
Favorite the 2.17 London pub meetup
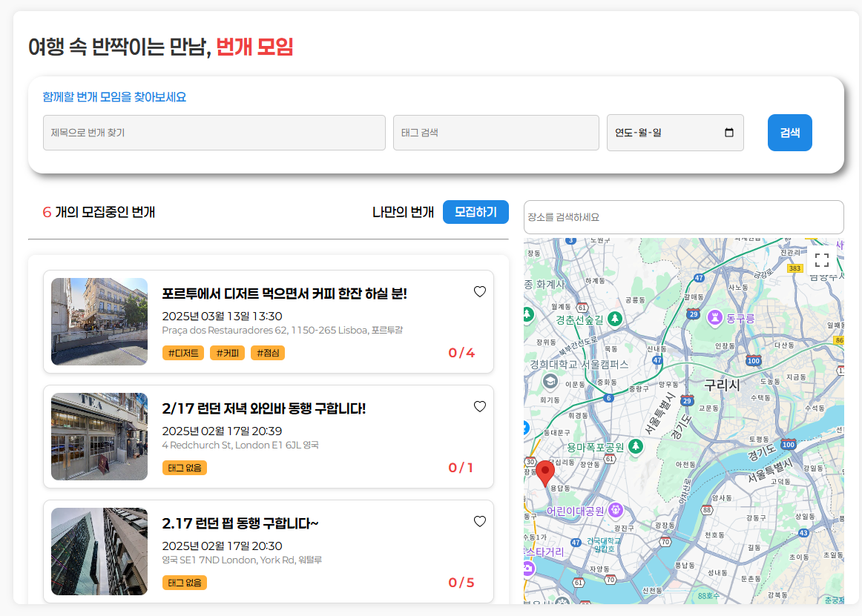[x=479, y=521]
